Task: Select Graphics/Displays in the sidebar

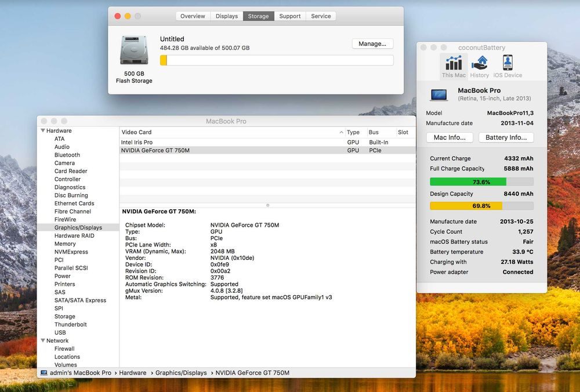Action: click(x=78, y=228)
